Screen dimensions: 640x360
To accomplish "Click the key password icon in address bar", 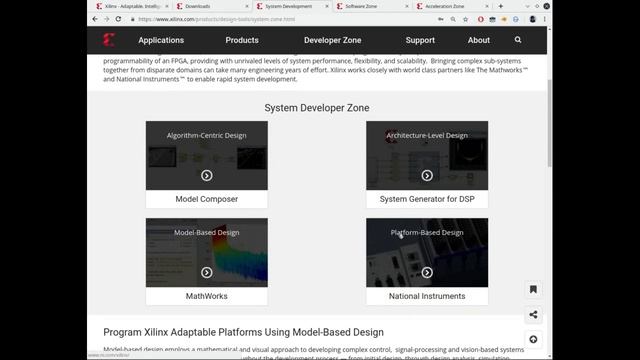I will click(x=441, y=19).
